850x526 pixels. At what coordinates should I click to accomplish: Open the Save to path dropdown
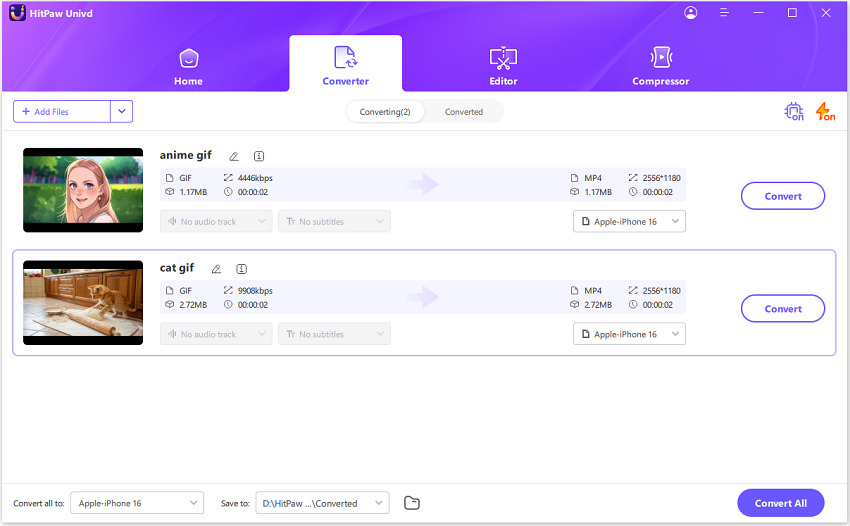click(323, 503)
